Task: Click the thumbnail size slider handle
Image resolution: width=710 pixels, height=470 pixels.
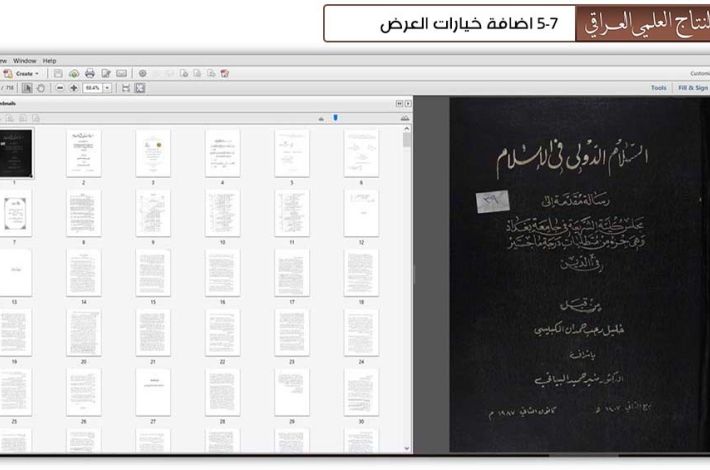Action: [335, 118]
